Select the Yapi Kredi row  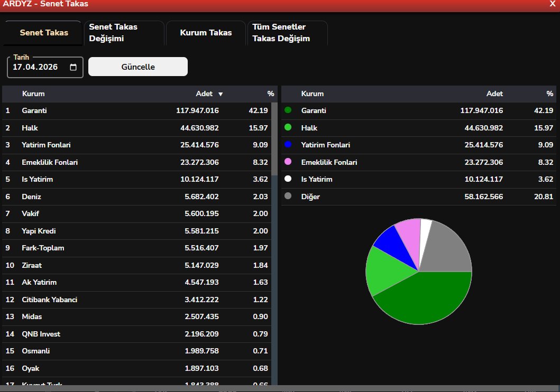136,231
